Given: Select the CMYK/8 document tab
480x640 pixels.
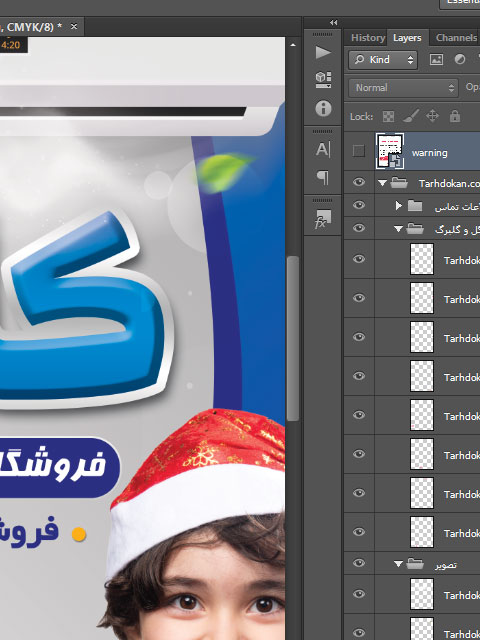Looking at the screenshot, I should (41, 27).
